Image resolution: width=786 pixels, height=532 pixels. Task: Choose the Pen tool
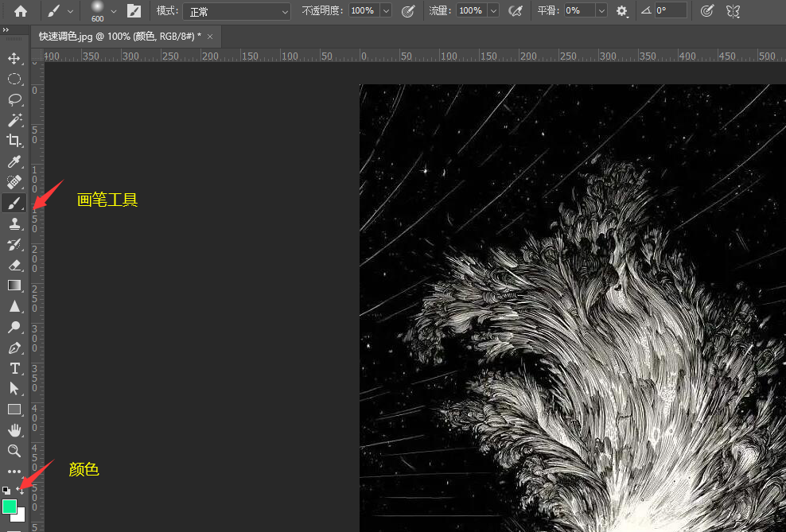[14, 348]
